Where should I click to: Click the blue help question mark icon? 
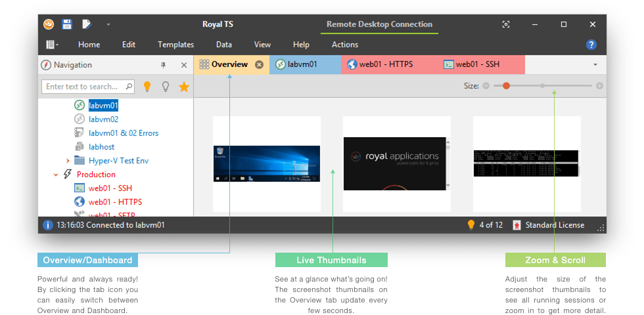pyautogui.click(x=591, y=45)
